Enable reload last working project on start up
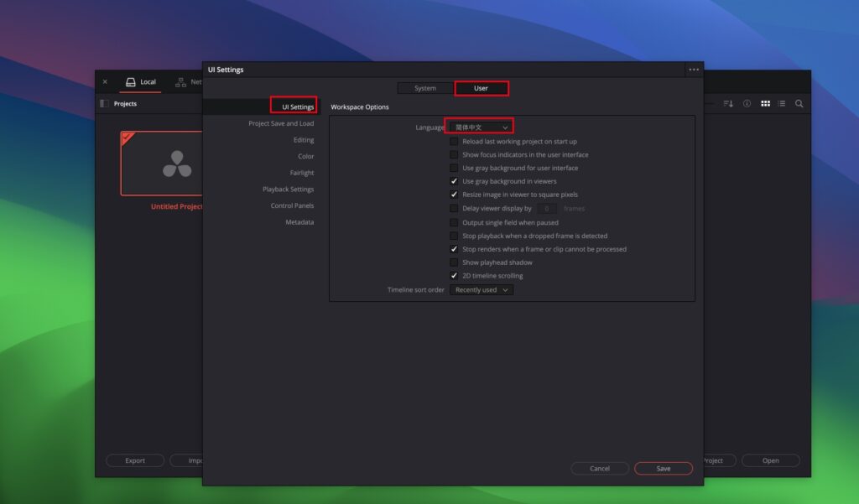The image size is (859, 504). point(454,141)
